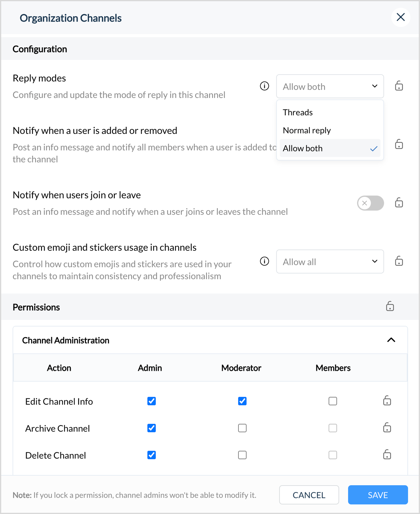Close the Reply modes Allow both dropdown
Viewport: 420px width, 514px height.
(x=330, y=86)
